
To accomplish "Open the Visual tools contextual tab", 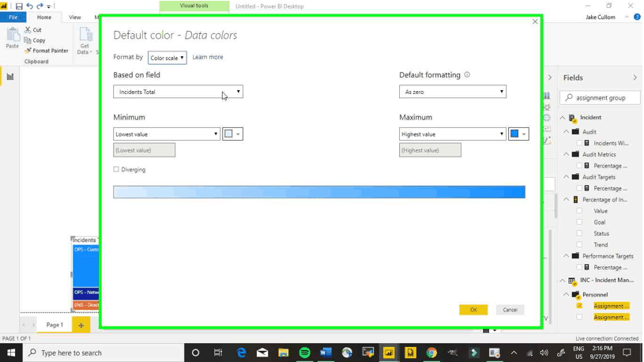I will click(194, 6).
